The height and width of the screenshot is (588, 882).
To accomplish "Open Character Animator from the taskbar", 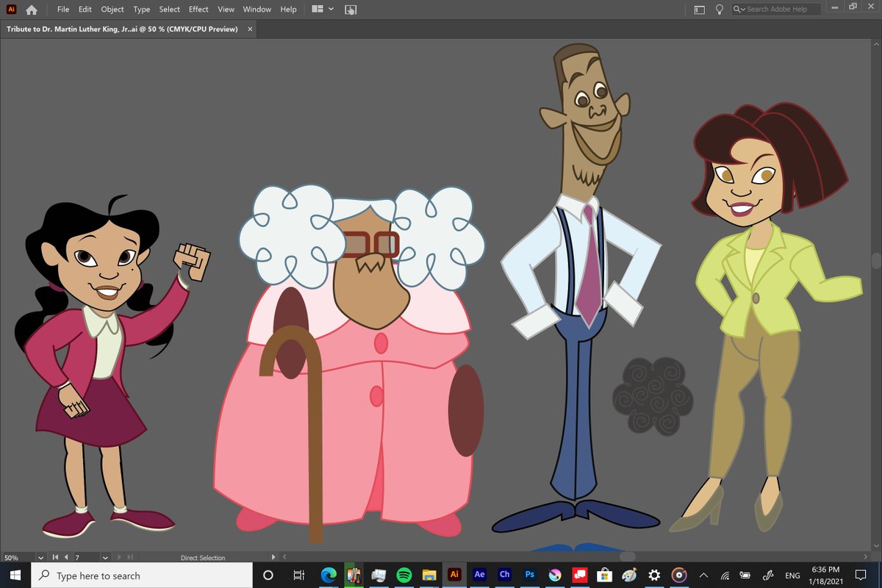I will click(x=504, y=576).
